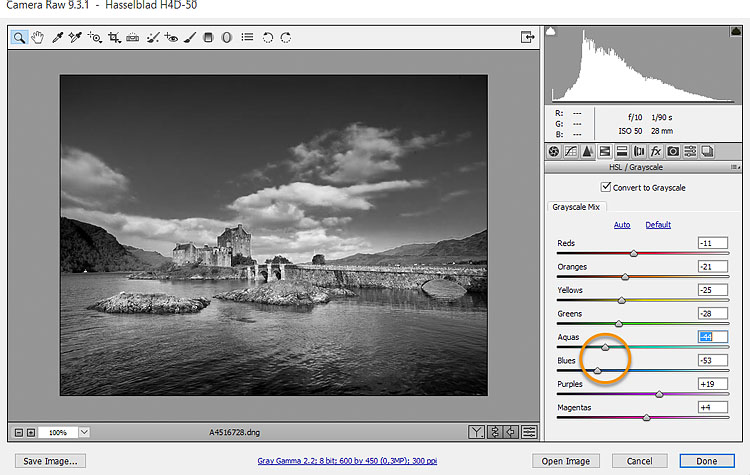Select the Hand tool
The width and height of the screenshot is (750, 475).
(x=38, y=38)
